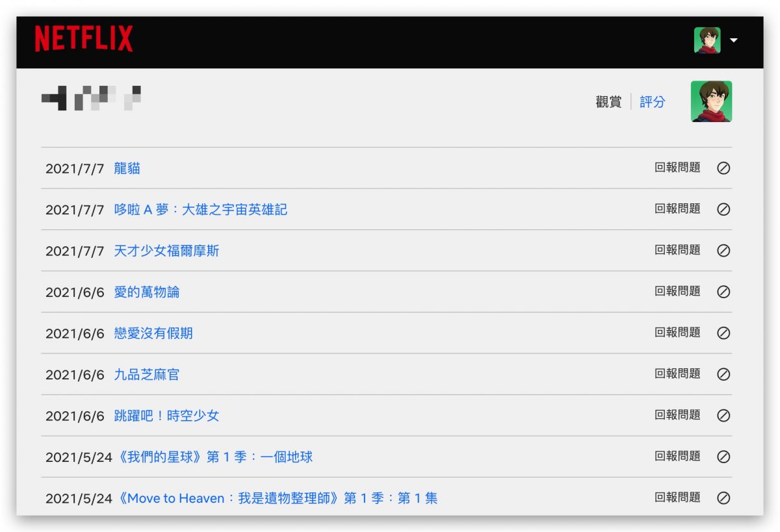Hide 哆啦 A 夢 from viewing history icon
780x532 pixels.
(x=723, y=209)
